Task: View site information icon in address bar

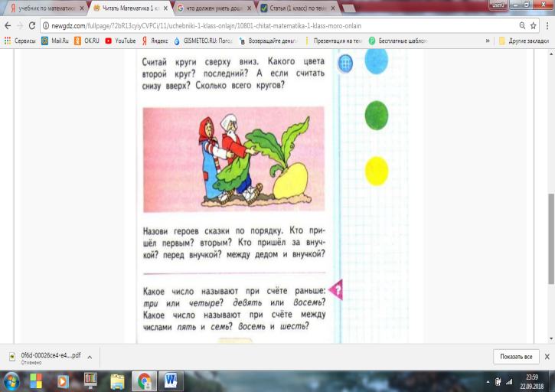Action: point(46,26)
